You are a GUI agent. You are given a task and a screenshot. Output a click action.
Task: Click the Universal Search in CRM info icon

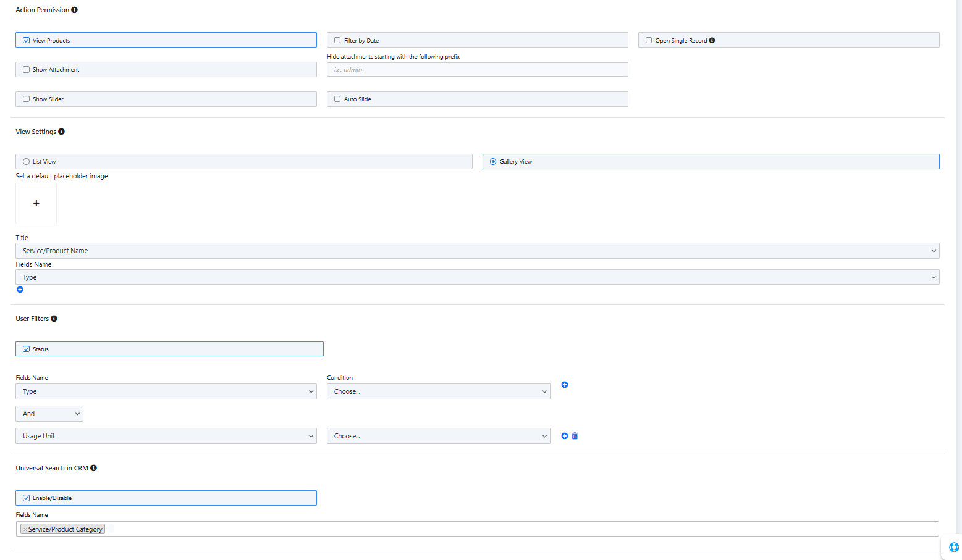point(93,468)
